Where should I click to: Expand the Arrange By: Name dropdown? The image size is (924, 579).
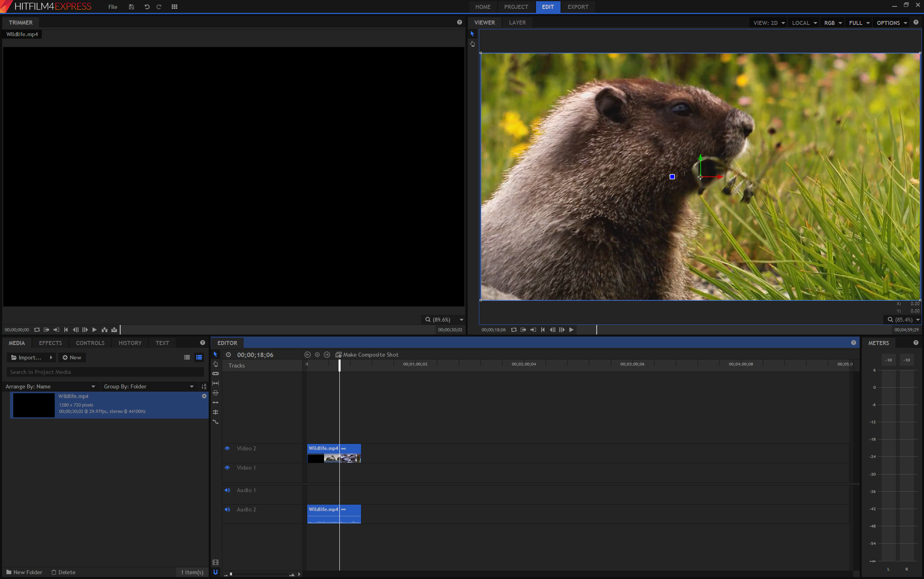click(50, 386)
